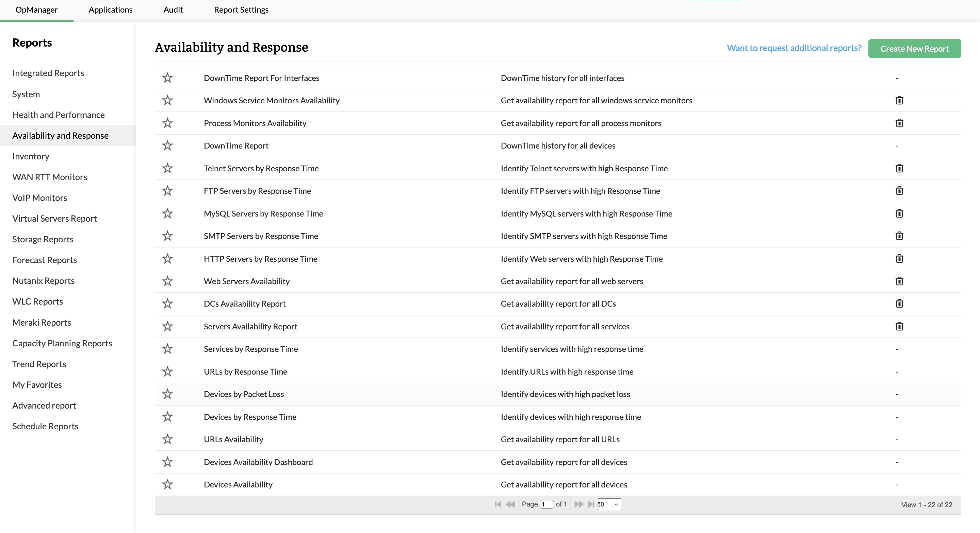Click trash icon for Process Monitors Availability
The height and width of the screenshot is (533, 980).
pos(899,123)
